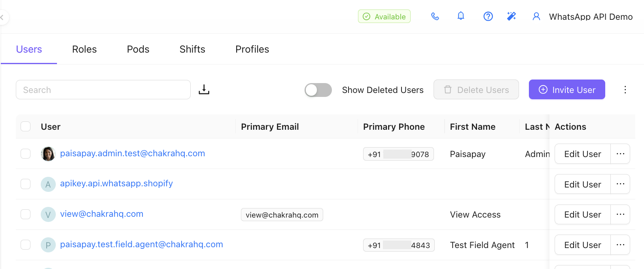Select checkbox for view@chakrahq.com row
This screenshot has width=644, height=269.
[x=26, y=214]
